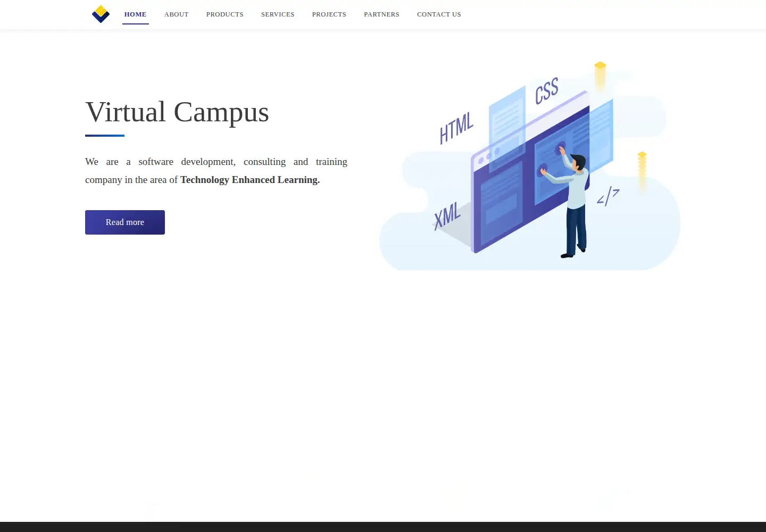The height and width of the screenshot is (532, 766).
Task: Open the Projects page
Action: (329, 14)
